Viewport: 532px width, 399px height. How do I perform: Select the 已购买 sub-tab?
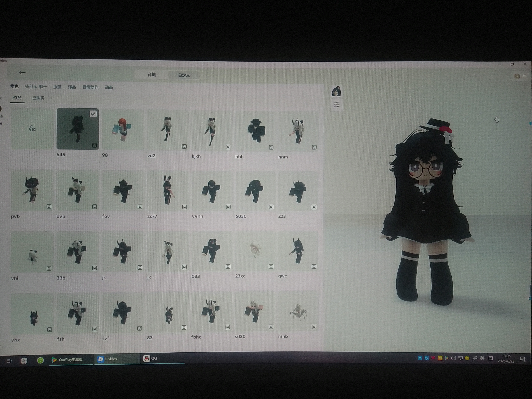click(38, 98)
